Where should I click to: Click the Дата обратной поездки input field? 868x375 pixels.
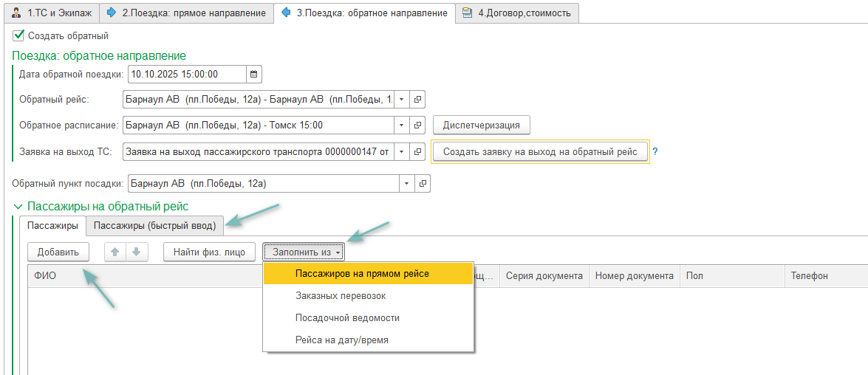186,75
